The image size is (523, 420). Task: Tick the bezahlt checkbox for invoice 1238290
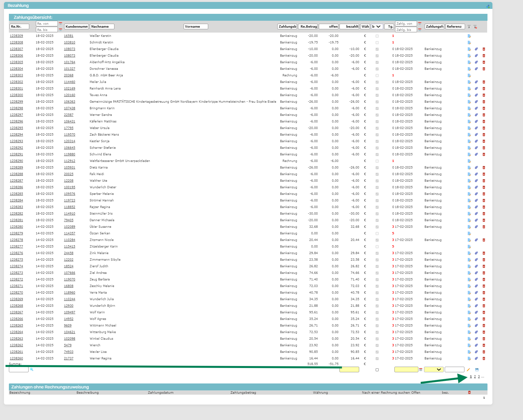tap(377, 161)
